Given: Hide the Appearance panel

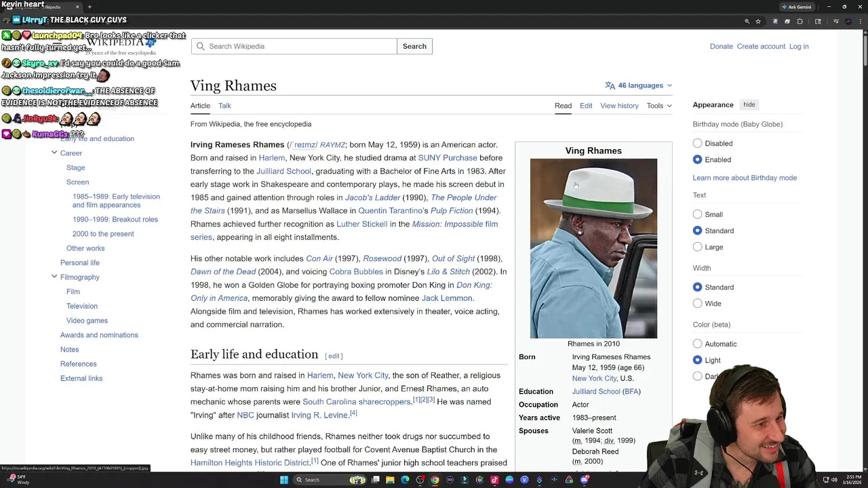Looking at the screenshot, I should point(749,104).
